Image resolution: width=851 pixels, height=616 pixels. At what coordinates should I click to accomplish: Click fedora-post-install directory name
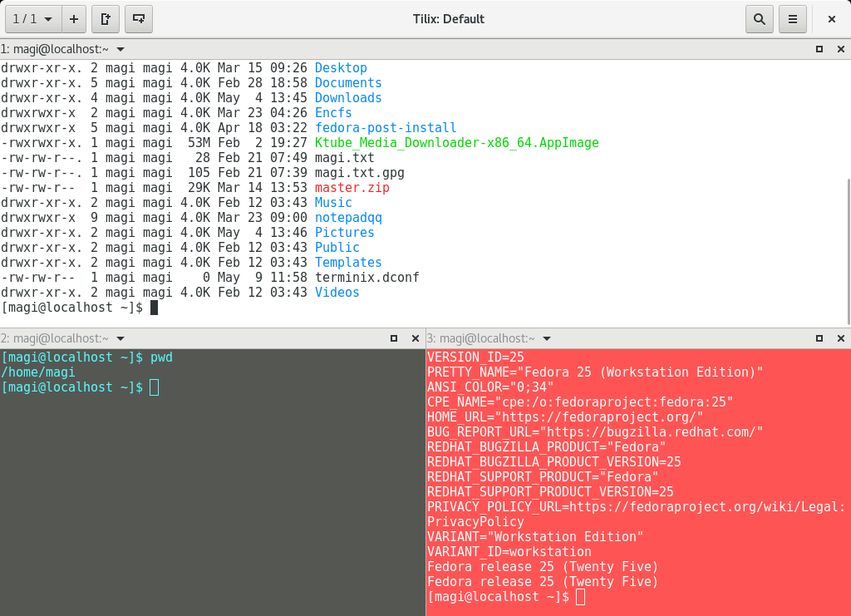tap(386, 127)
